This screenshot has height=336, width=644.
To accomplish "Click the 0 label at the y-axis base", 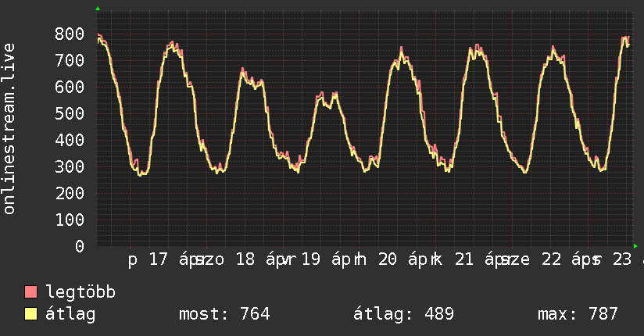I will pyautogui.click(x=80, y=246).
